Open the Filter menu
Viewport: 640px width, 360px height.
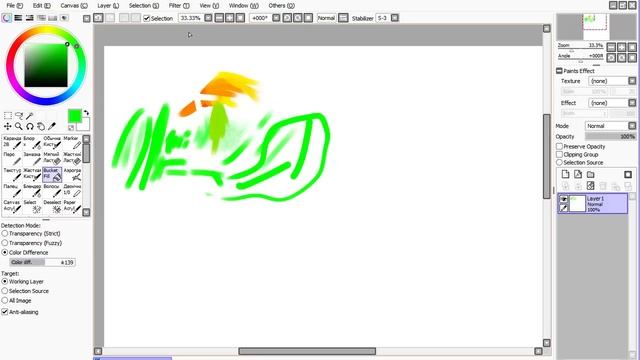tap(179, 6)
